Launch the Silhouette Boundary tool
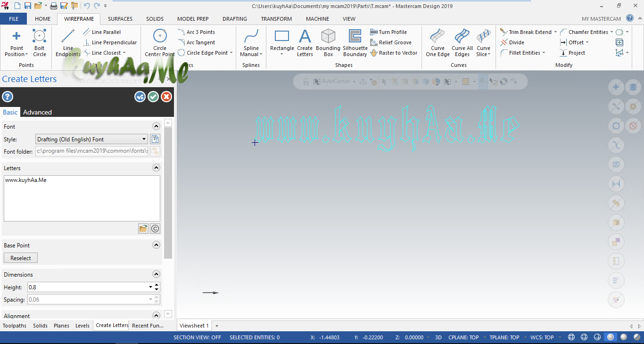 tap(355, 43)
